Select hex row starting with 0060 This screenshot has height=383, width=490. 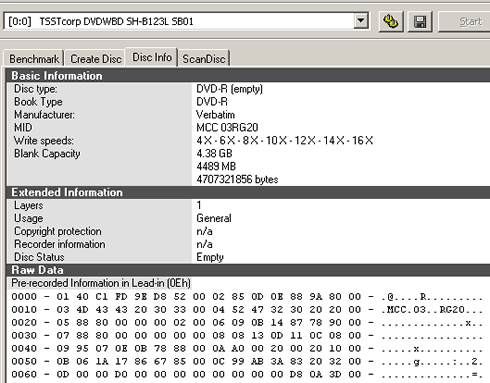tap(247, 374)
